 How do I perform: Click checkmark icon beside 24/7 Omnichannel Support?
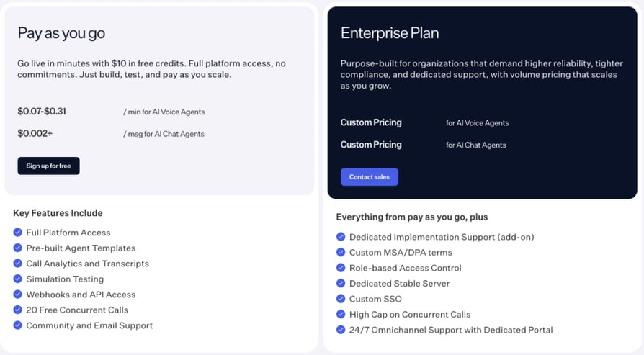tap(341, 330)
